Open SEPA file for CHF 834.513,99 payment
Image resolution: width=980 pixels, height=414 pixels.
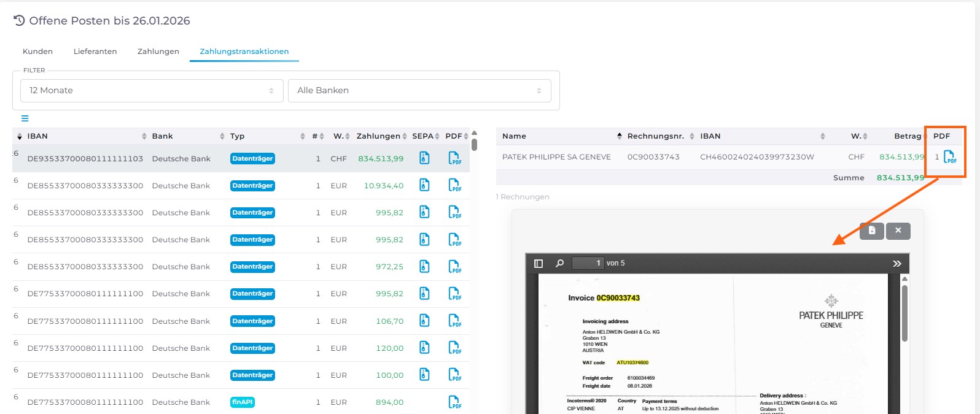click(x=424, y=158)
